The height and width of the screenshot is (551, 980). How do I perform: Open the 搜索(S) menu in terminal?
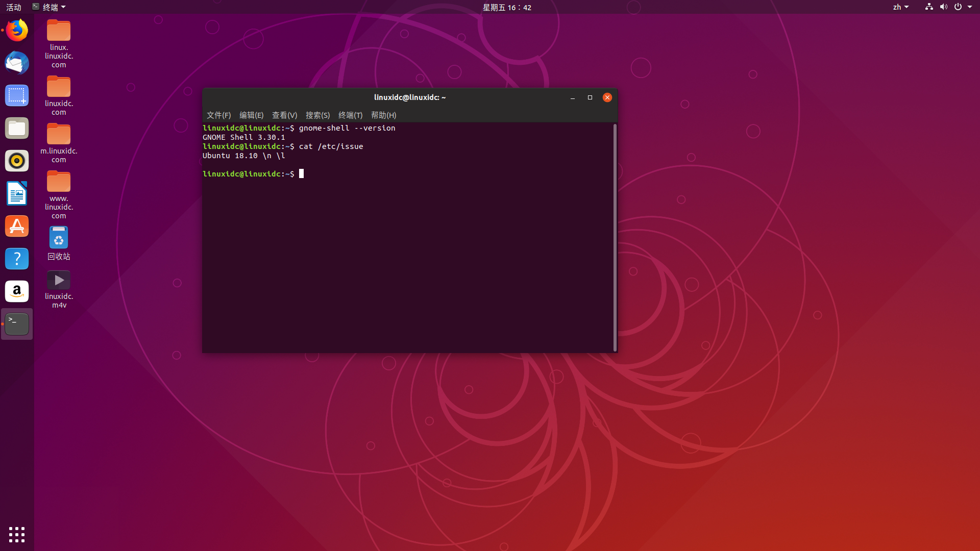[x=317, y=115]
